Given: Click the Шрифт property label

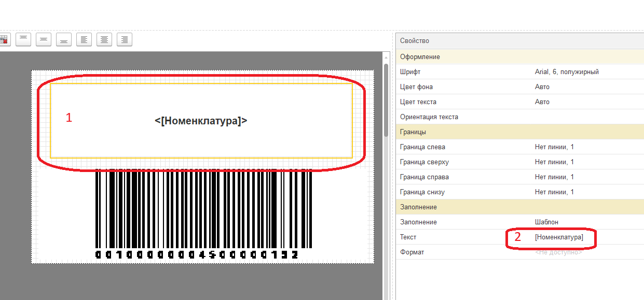Looking at the screenshot, I should (410, 72).
